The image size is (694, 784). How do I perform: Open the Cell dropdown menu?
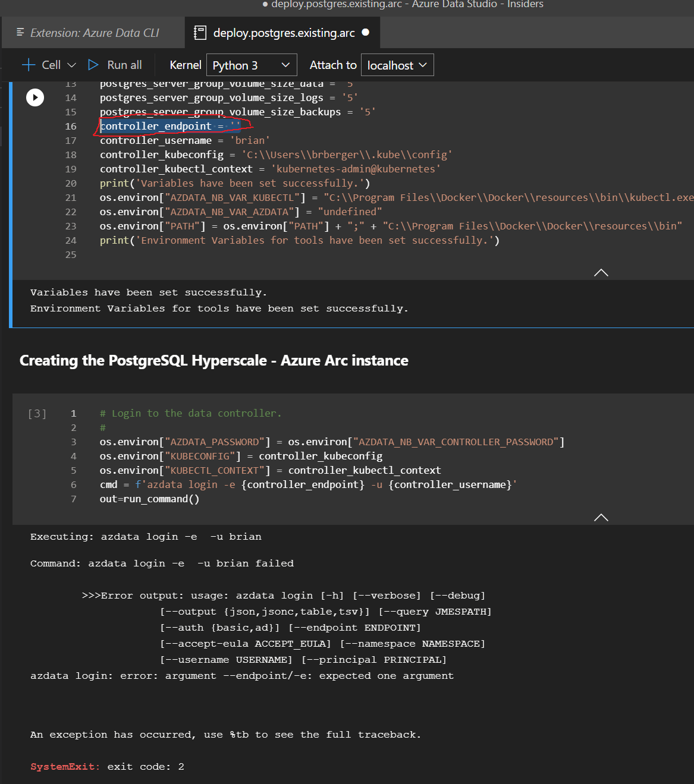pos(72,64)
